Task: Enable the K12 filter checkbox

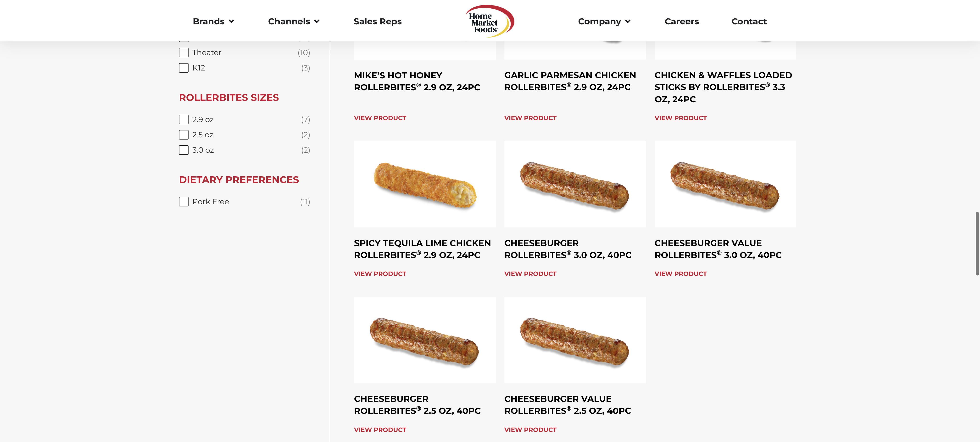Action: [184, 68]
